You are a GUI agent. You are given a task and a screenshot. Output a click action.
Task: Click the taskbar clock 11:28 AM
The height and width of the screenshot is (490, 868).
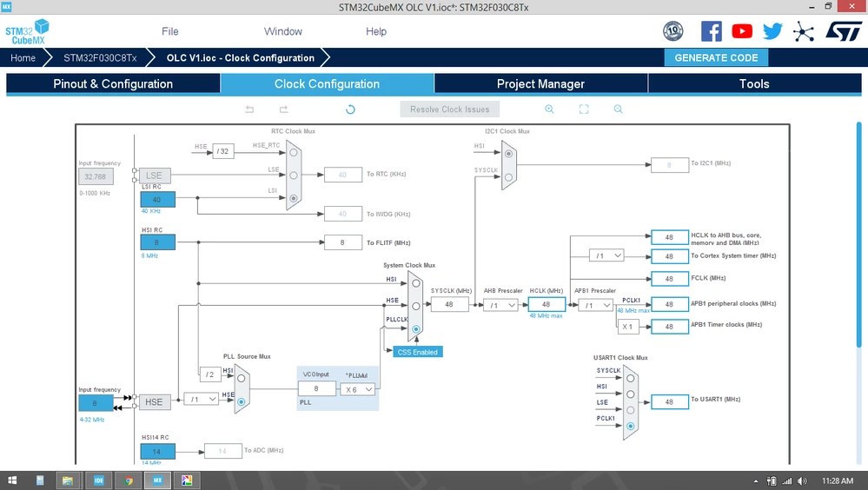[837, 480]
